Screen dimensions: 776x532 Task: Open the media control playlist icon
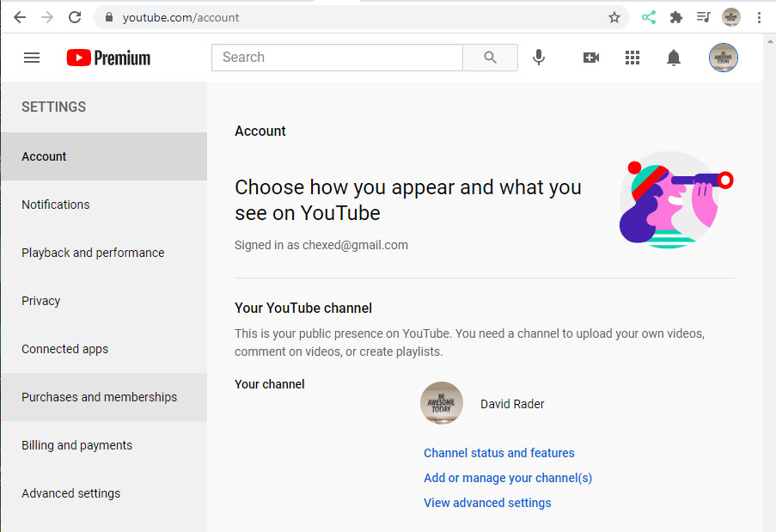pos(703,18)
